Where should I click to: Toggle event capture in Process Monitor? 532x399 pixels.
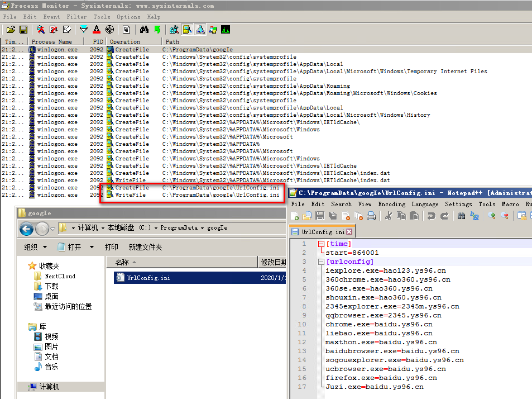pos(41,30)
